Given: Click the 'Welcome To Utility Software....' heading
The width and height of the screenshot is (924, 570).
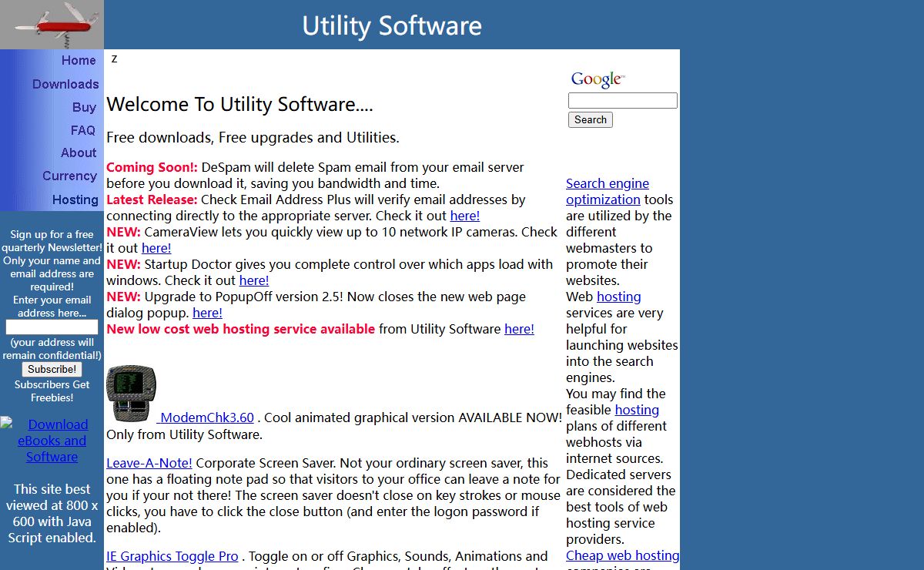Looking at the screenshot, I should pyautogui.click(x=239, y=105).
